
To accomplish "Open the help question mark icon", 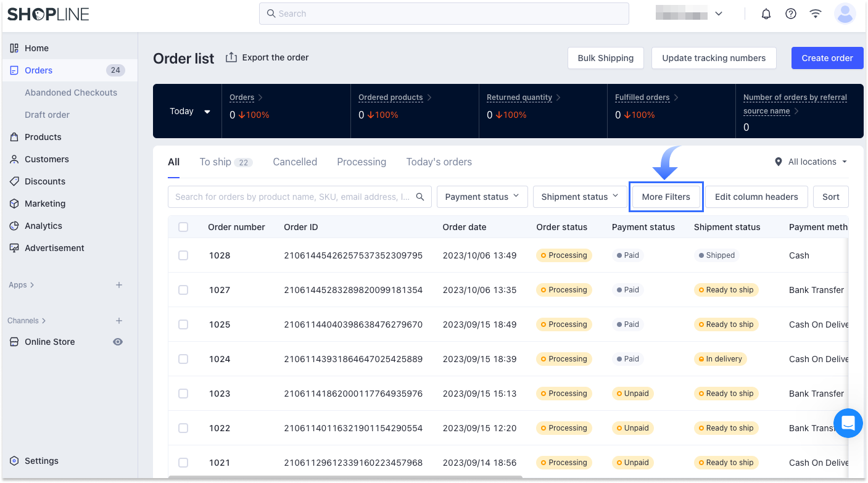I will click(x=791, y=14).
